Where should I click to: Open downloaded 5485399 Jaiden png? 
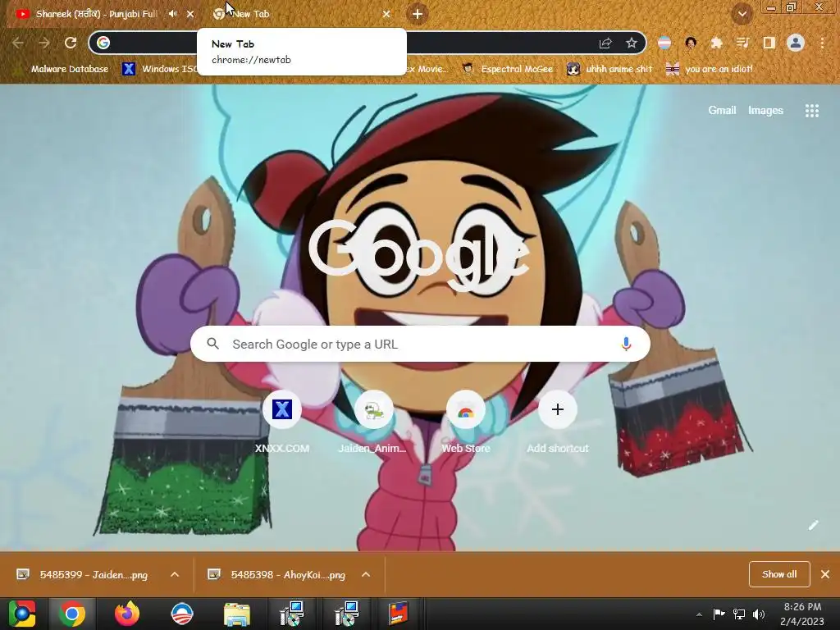point(83,575)
